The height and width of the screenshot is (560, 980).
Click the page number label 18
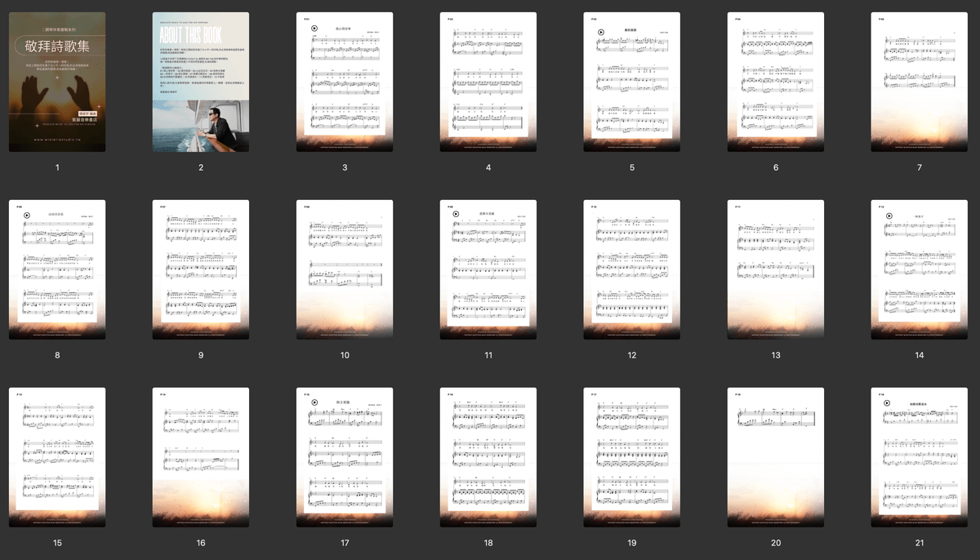(488, 543)
